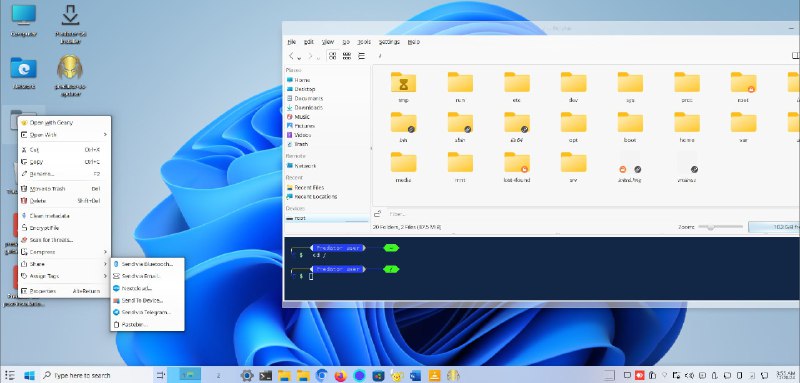Viewport: 800px width, 383px height.
Task: Switch Dolphin to Details view mode
Action: coord(361,56)
